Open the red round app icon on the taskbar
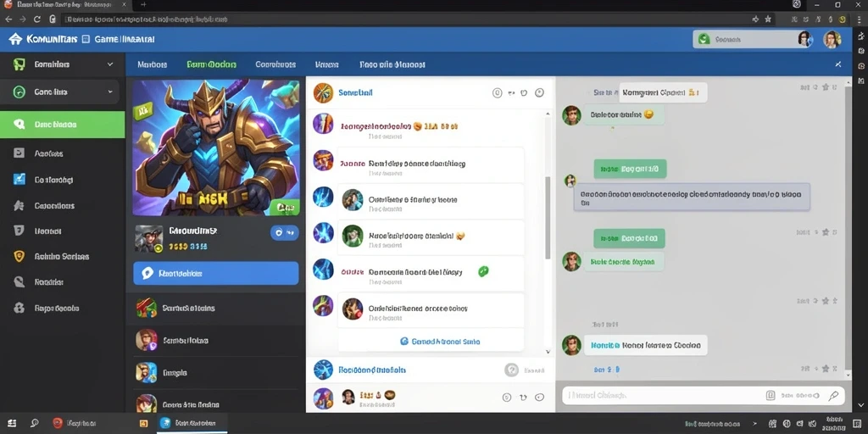Image resolution: width=868 pixels, height=434 pixels. coord(58,424)
